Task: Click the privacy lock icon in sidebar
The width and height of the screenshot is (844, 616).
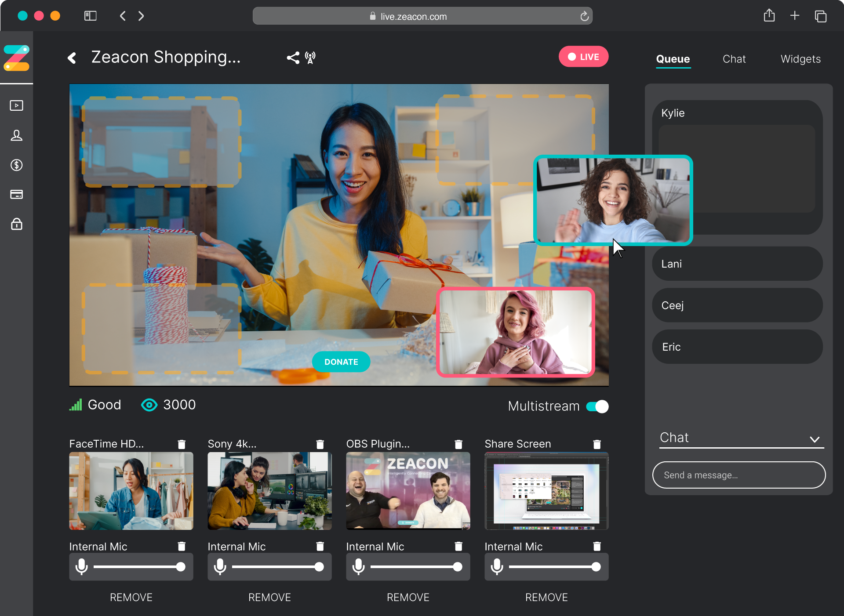Action: click(x=16, y=225)
